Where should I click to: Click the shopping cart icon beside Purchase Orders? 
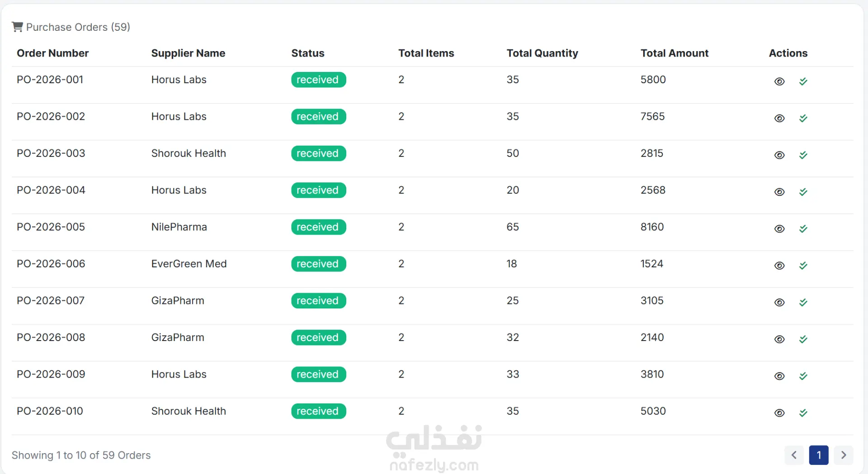click(x=17, y=27)
